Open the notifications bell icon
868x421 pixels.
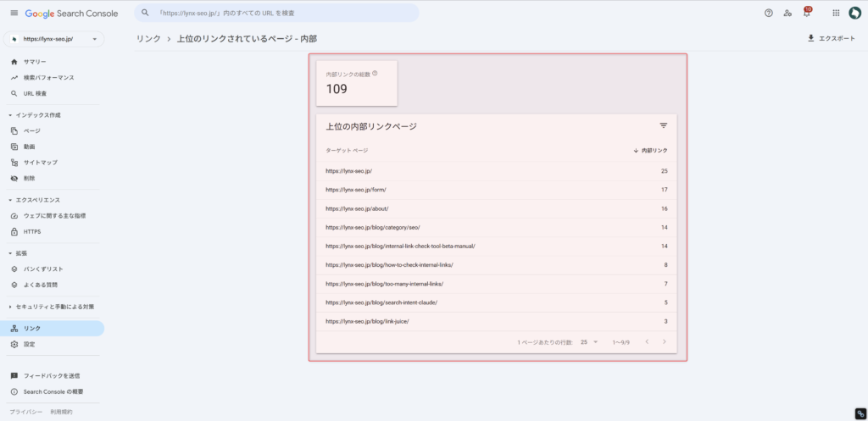(807, 14)
